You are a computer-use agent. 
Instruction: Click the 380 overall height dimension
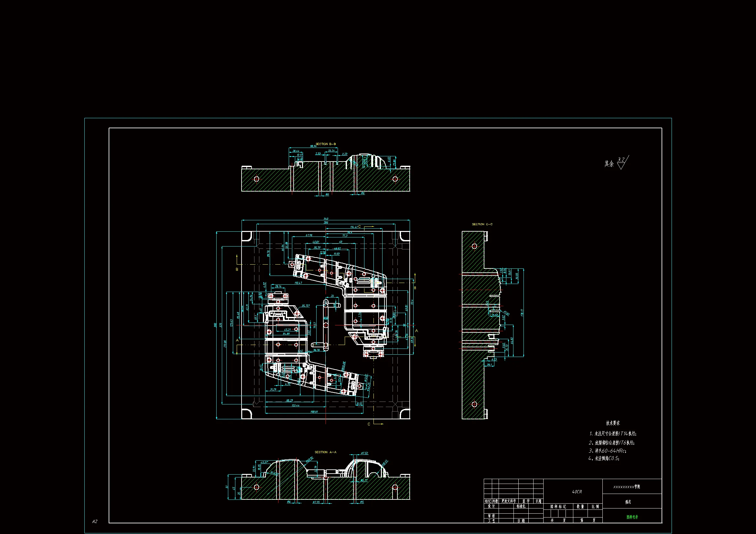click(x=216, y=325)
